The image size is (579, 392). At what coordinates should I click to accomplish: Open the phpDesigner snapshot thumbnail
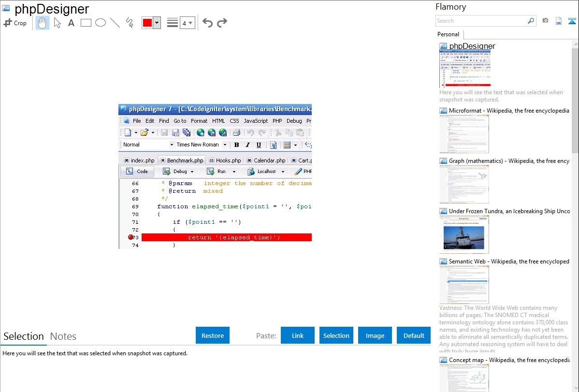pos(465,69)
